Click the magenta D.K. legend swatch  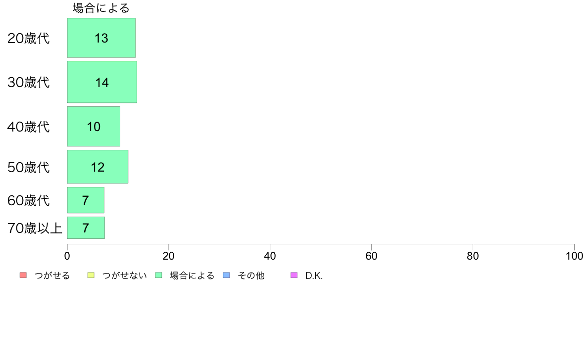294,275
